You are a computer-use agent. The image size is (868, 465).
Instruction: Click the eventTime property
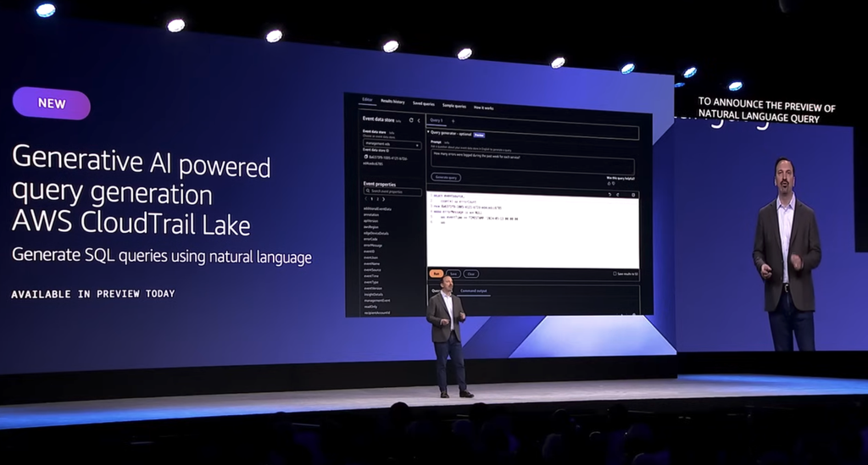pyautogui.click(x=371, y=276)
